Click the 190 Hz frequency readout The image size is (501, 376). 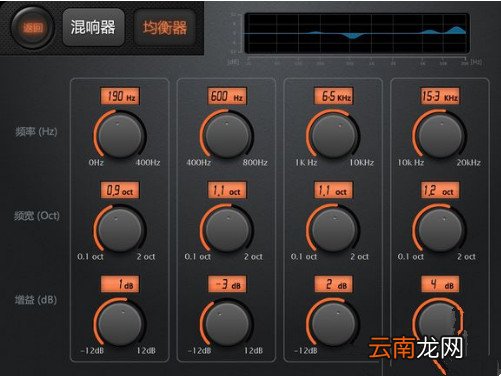120,96
